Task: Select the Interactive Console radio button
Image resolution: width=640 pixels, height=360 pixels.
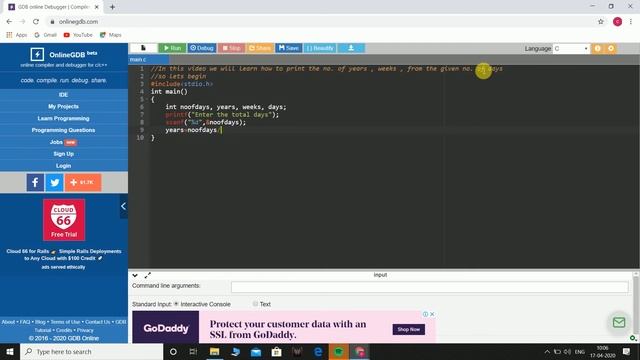Action: (x=176, y=304)
